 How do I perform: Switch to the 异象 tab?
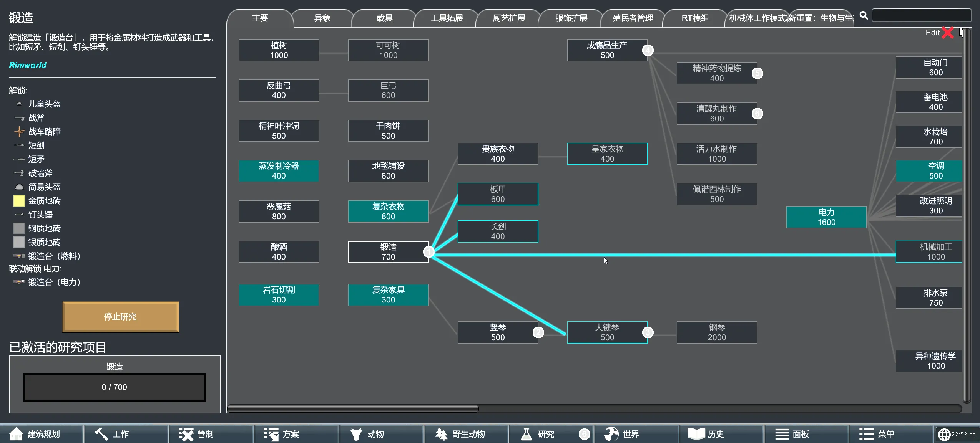322,18
